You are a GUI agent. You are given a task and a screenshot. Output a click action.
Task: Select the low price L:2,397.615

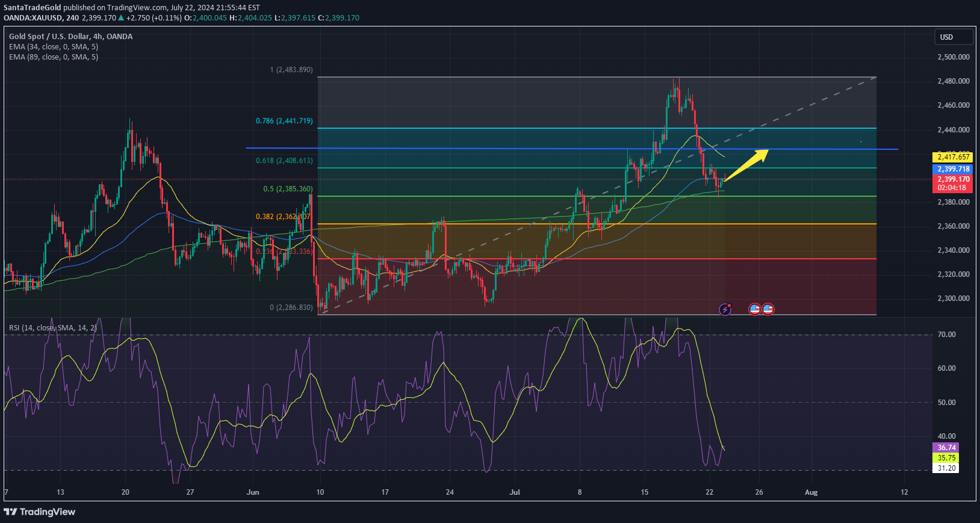pos(294,18)
